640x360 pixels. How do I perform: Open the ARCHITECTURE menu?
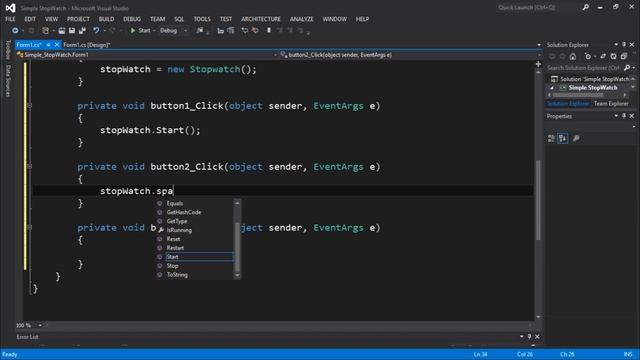point(261,19)
